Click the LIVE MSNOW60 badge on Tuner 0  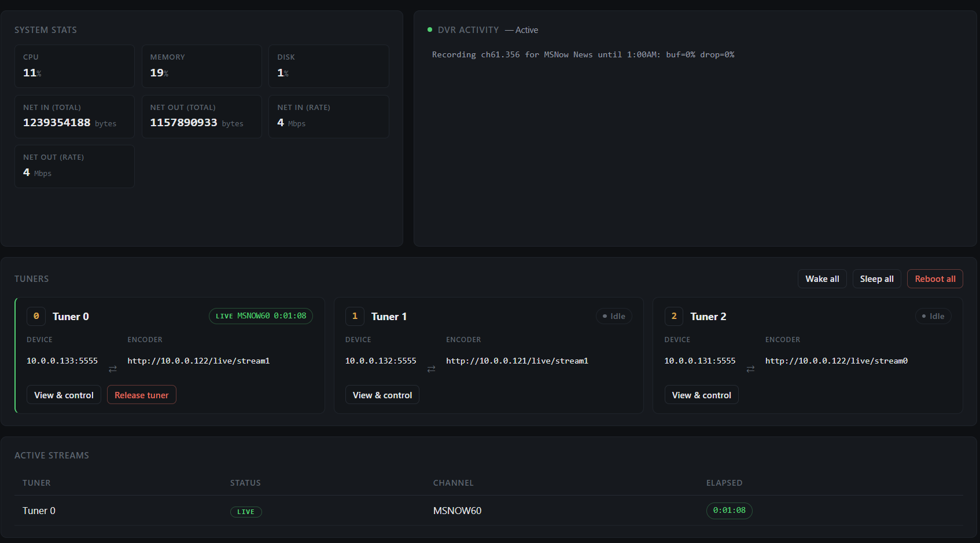point(261,316)
